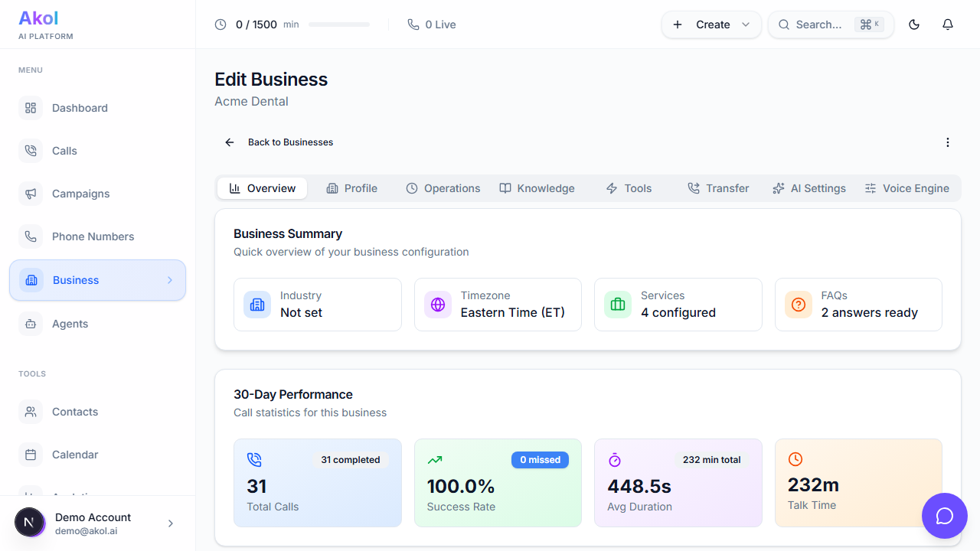The height and width of the screenshot is (551, 980).
Task: Toggle dark mode with the moon icon
Action: [914, 24]
